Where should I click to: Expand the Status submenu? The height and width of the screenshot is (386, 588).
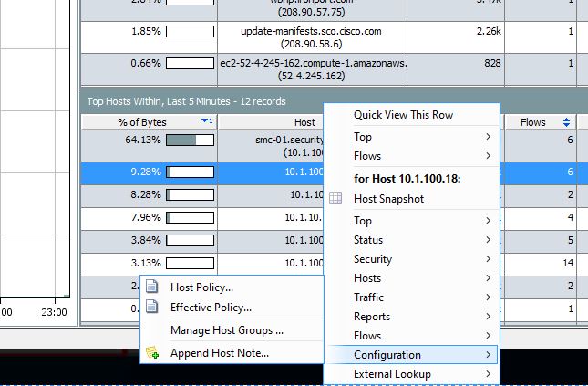[412, 240]
